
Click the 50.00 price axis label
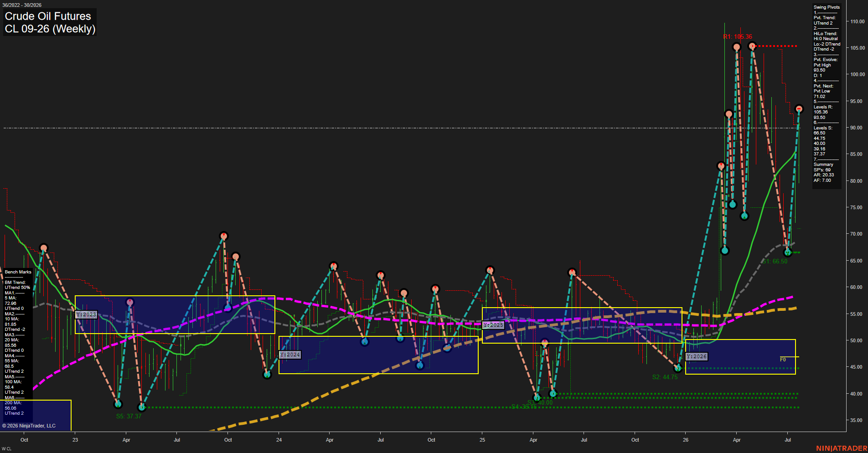856,340
